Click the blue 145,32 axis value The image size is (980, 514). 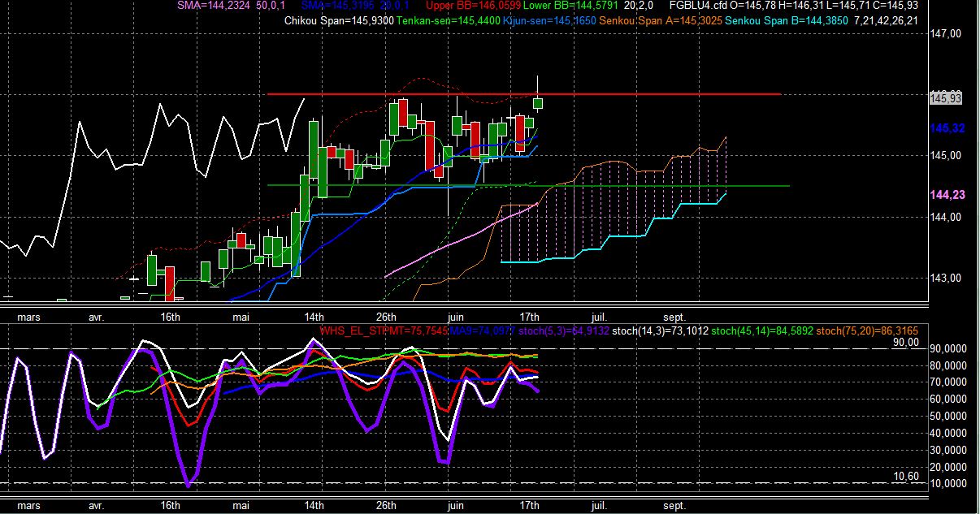click(947, 128)
